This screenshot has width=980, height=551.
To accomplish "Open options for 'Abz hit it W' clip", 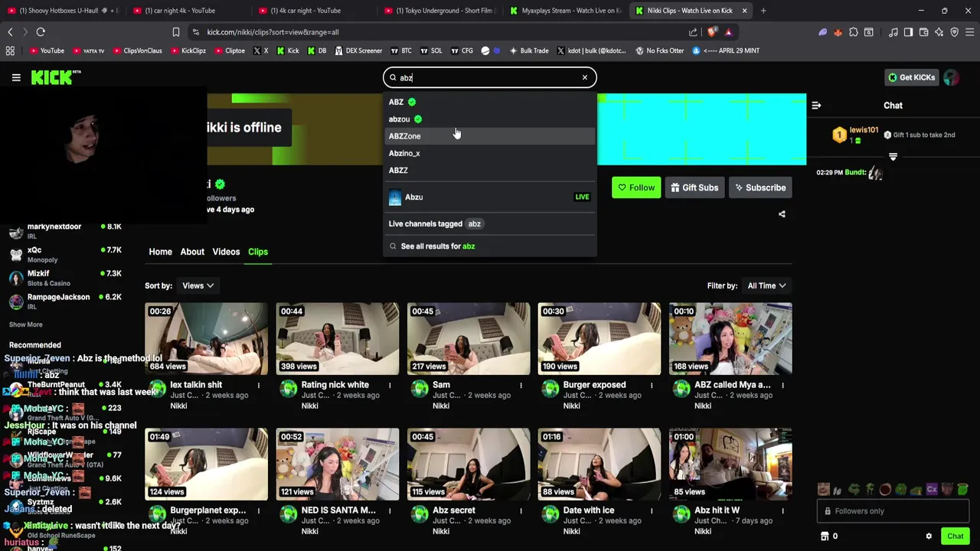I will pos(782,510).
